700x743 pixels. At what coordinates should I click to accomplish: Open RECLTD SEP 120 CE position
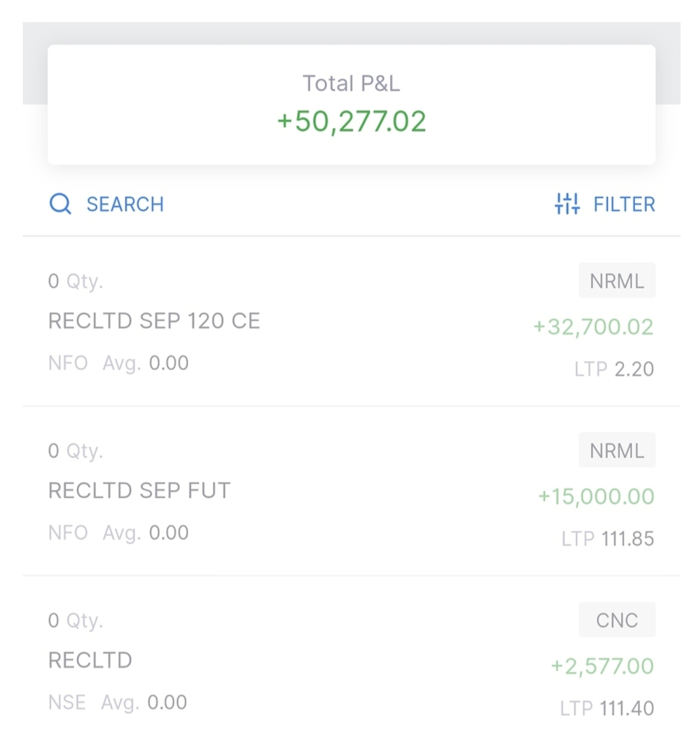(154, 321)
